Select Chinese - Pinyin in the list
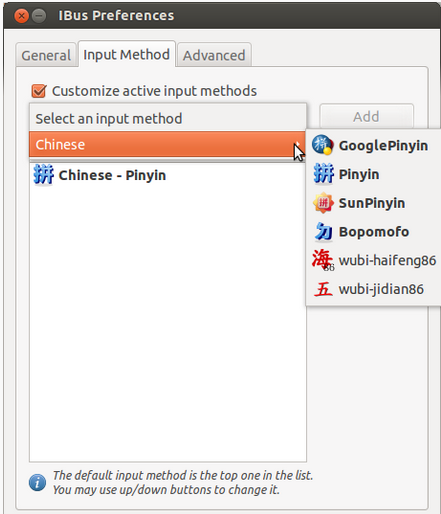This screenshot has width=441, height=514. (168, 175)
